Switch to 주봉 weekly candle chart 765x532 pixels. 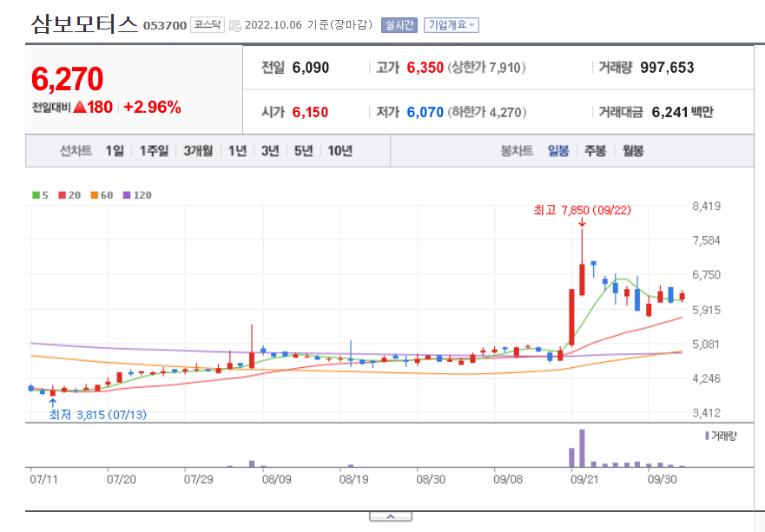595,151
